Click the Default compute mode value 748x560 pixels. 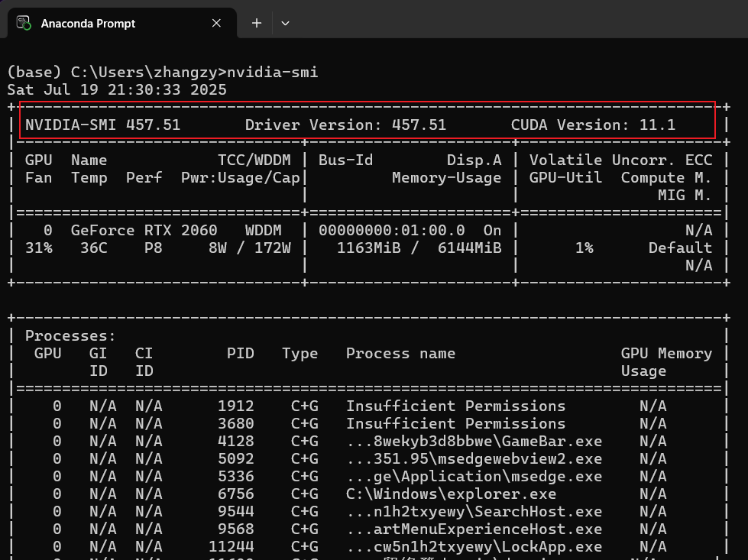tap(680, 248)
